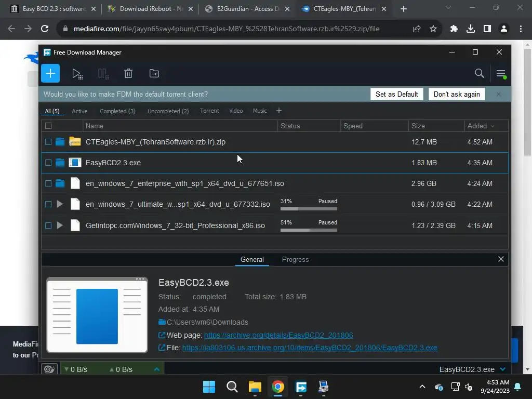Toggle Chrome side panel icon
This screenshot has width=532, height=399.
(x=487, y=29)
